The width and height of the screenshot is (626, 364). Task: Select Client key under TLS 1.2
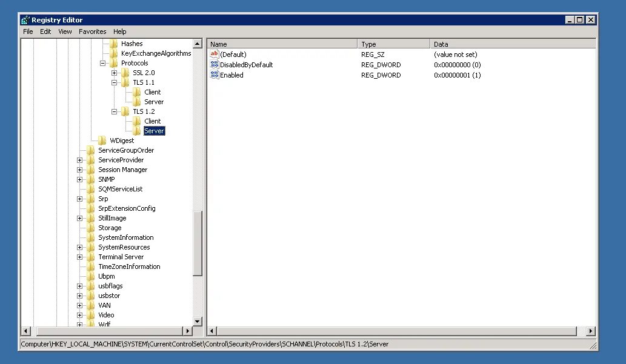[153, 121]
